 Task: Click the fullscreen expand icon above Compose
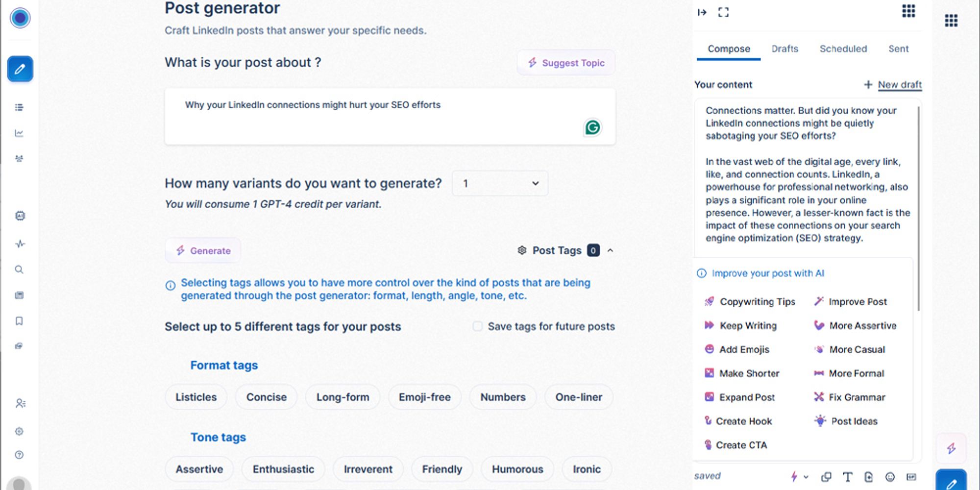coord(723,12)
